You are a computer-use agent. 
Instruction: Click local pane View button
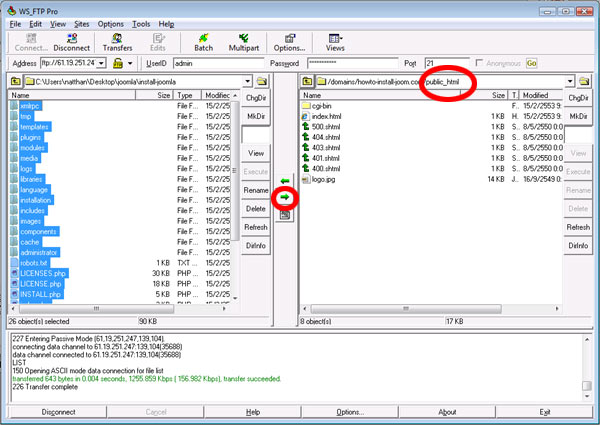click(256, 153)
